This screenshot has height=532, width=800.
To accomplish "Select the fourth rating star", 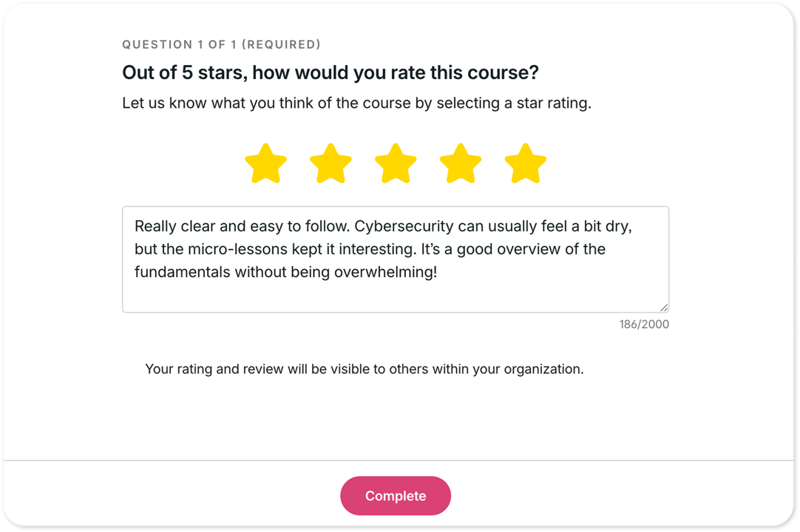I will click(461, 163).
